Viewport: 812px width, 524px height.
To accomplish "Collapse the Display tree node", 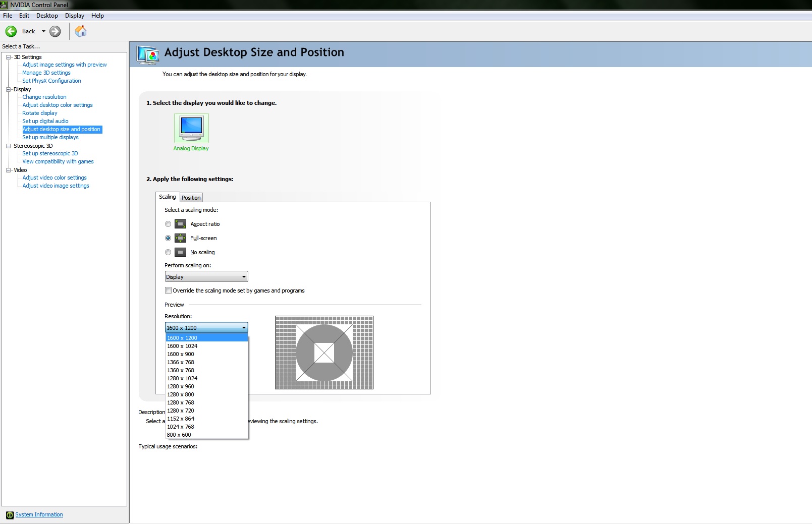I will click(9, 89).
